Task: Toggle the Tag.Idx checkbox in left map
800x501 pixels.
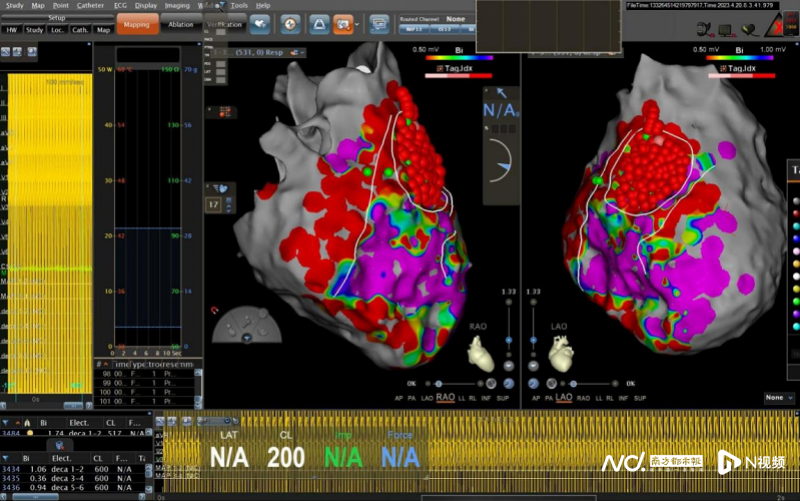Action: tap(440, 69)
